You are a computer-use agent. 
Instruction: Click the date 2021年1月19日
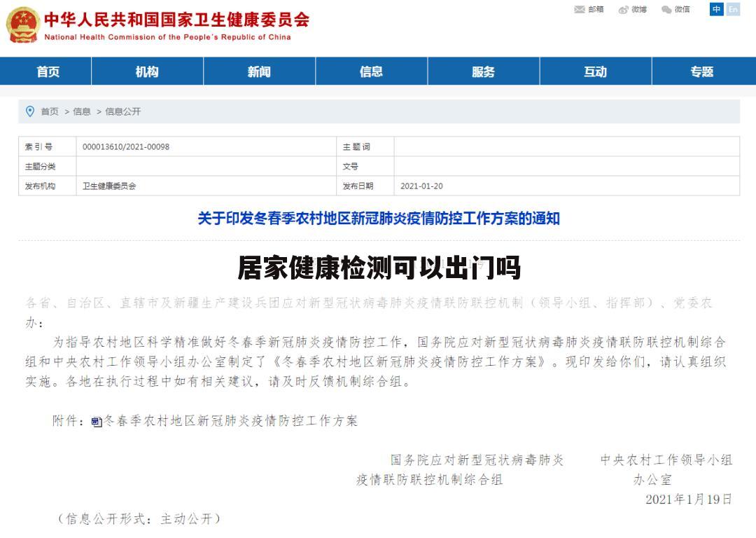point(689,499)
